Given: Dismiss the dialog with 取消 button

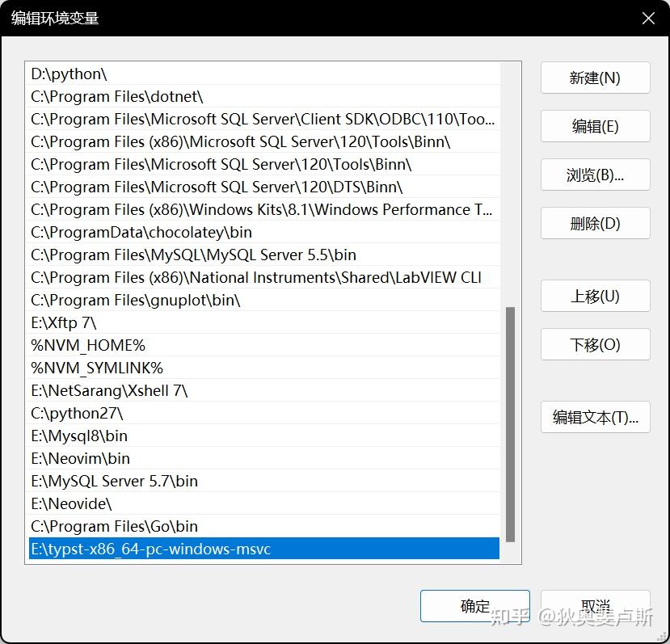Looking at the screenshot, I should [595, 606].
